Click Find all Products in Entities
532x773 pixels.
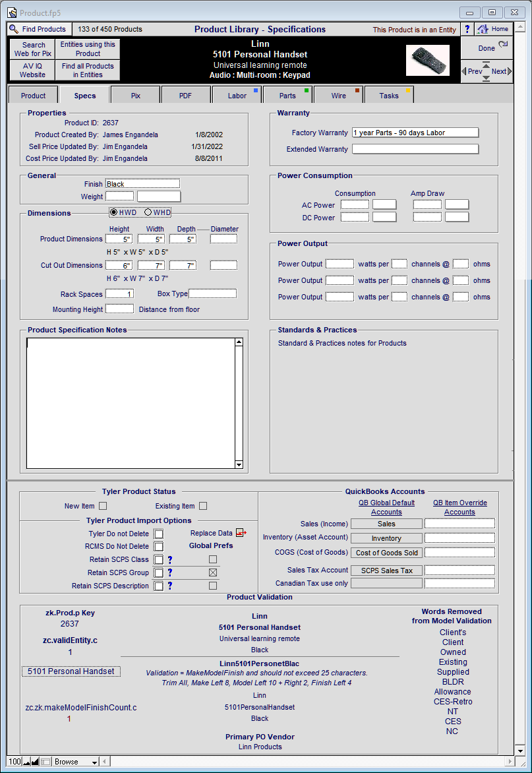point(88,70)
